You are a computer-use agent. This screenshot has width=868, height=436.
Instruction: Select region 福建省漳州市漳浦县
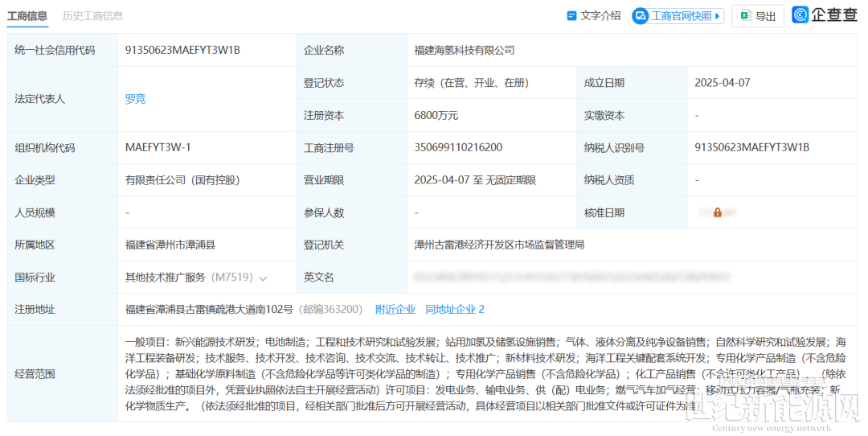tap(170, 245)
